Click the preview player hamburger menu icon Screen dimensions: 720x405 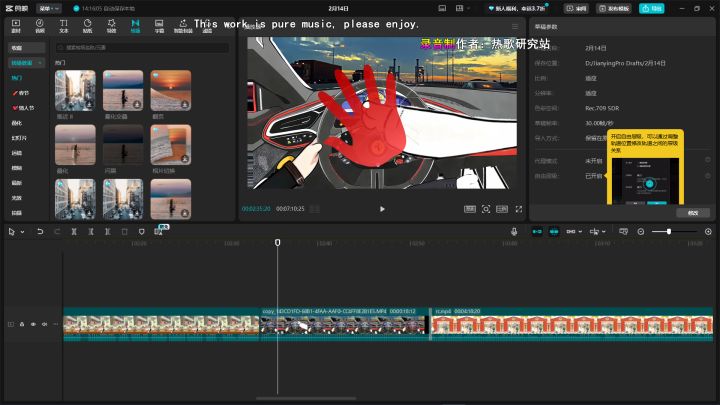[516, 26]
